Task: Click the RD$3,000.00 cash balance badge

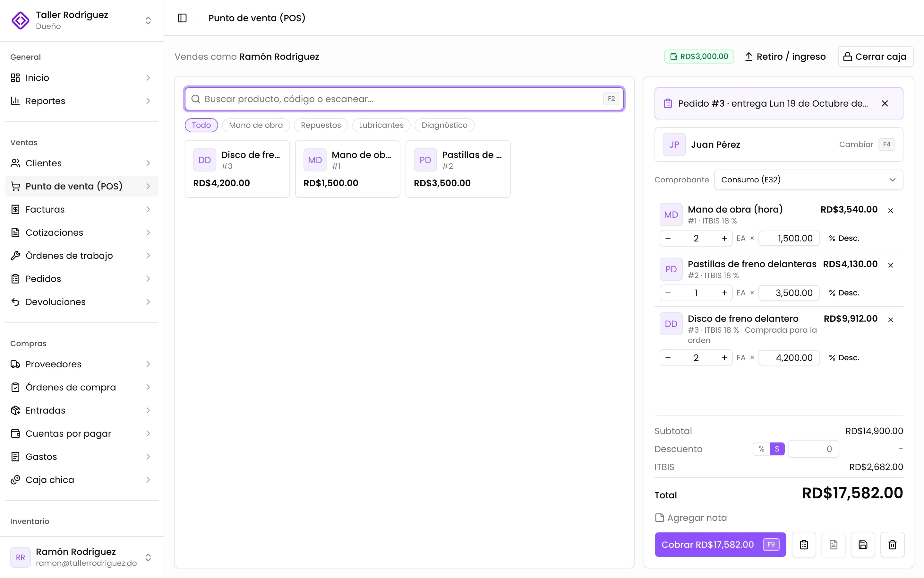Action: pyautogui.click(x=699, y=57)
